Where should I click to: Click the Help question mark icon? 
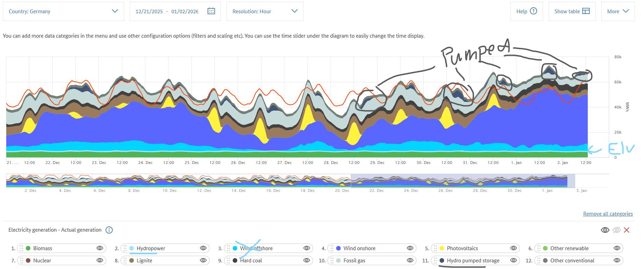533,11
